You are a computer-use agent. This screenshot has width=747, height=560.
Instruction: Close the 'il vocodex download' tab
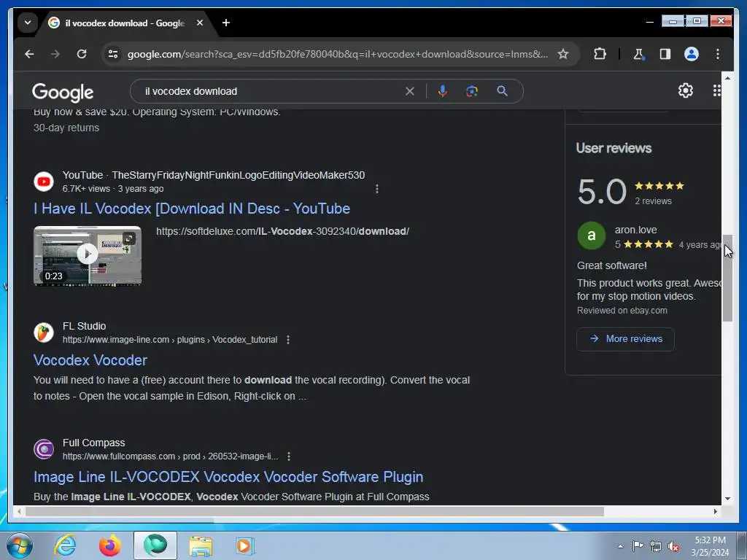(200, 23)
